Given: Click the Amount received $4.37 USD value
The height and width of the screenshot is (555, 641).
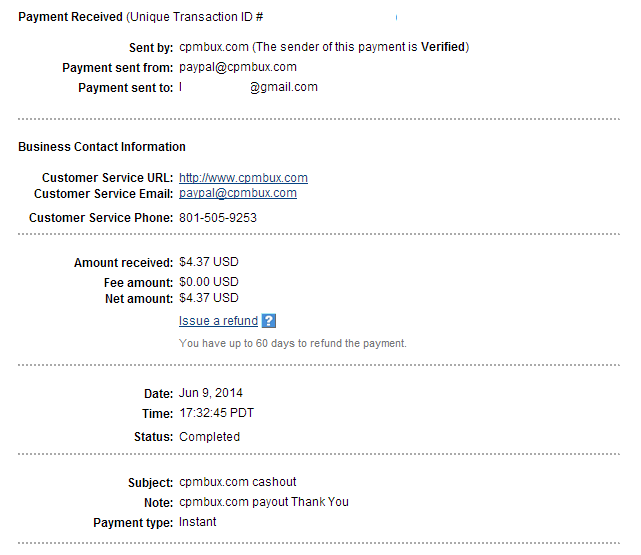Looking at the screenshot, I should [x=209, y=262].
